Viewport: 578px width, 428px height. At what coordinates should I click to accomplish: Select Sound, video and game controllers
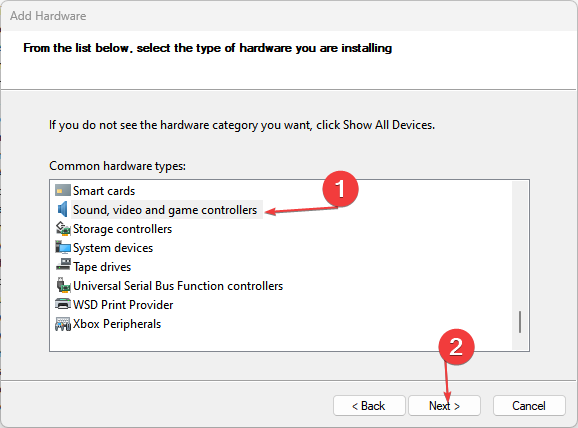[165, 210]
